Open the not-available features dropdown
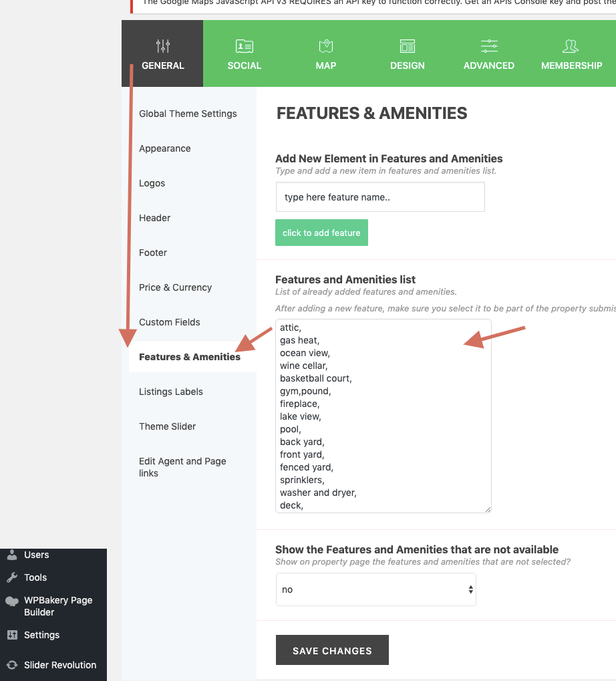Image resolution: width=616 pixels, height=681 pixels. [375, 589]
